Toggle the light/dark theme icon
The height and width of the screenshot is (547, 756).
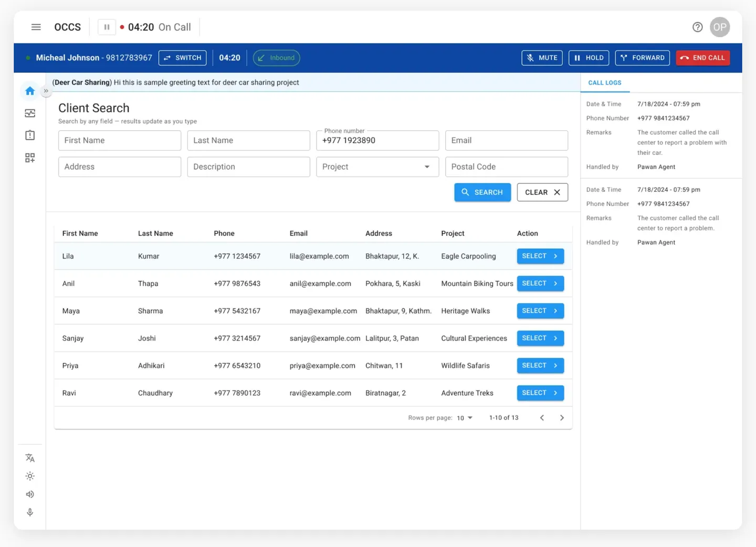30,476
